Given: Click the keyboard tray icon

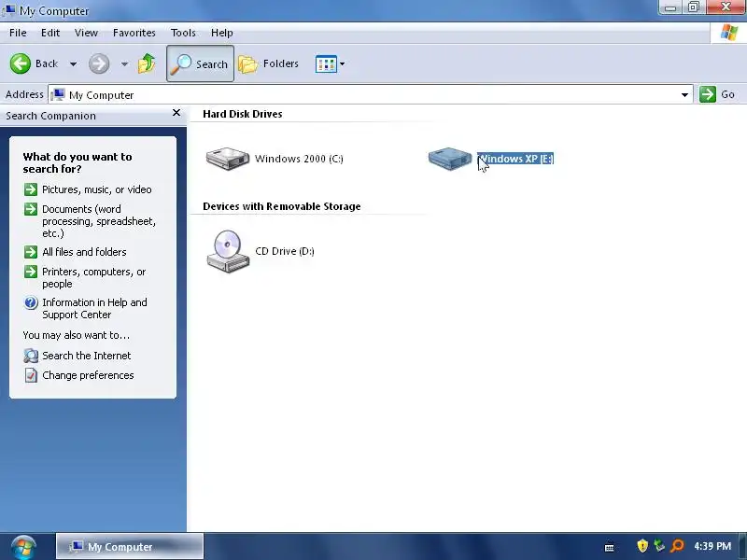Looking at the screenshot, I should [609, 548].
